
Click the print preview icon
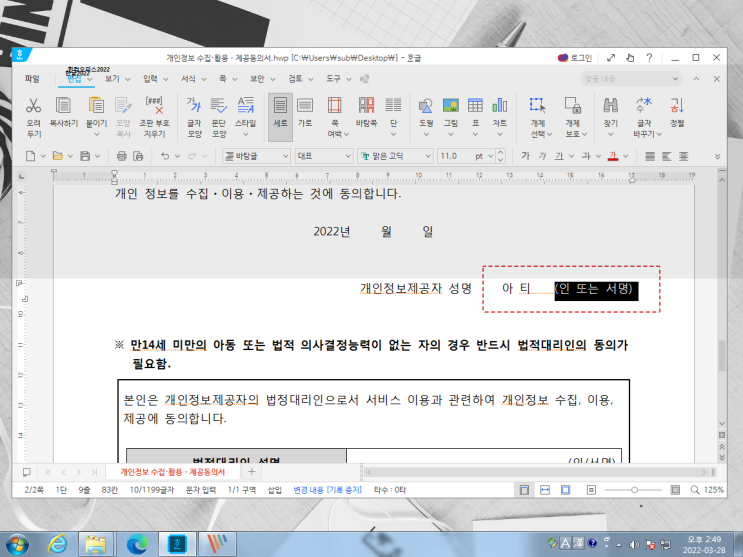pyautogui.click(x=138, y=156)
